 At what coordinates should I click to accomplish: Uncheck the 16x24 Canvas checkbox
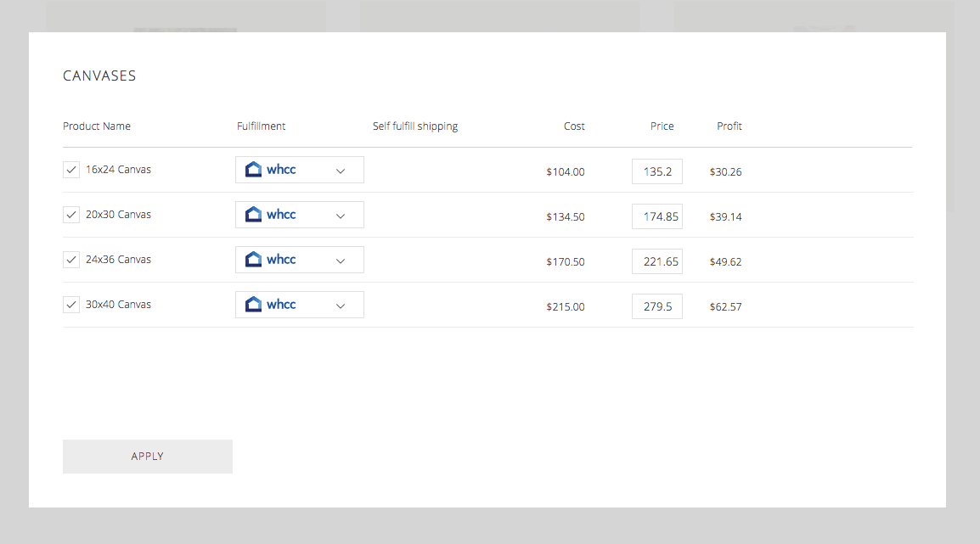click(71, 170)
